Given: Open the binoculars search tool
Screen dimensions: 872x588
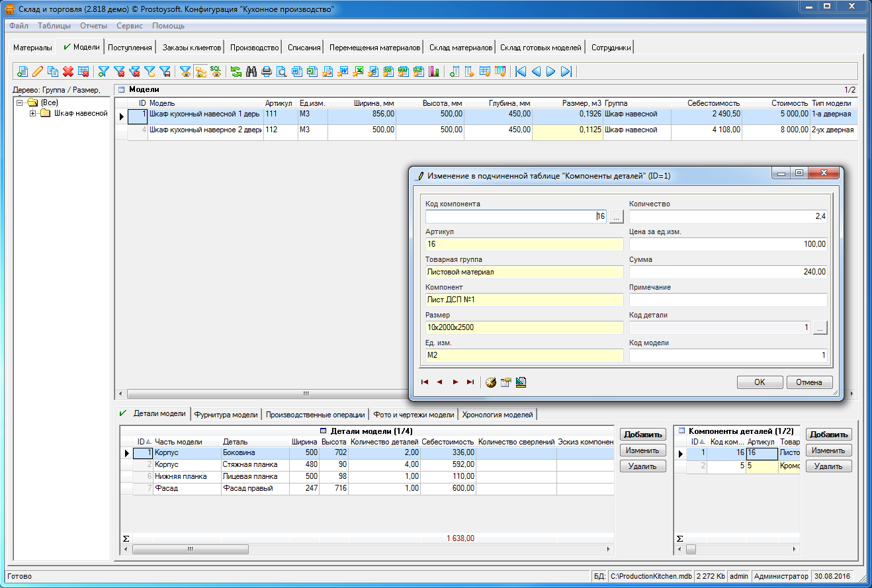Looking at the screenshot, I should pos(251,71).
